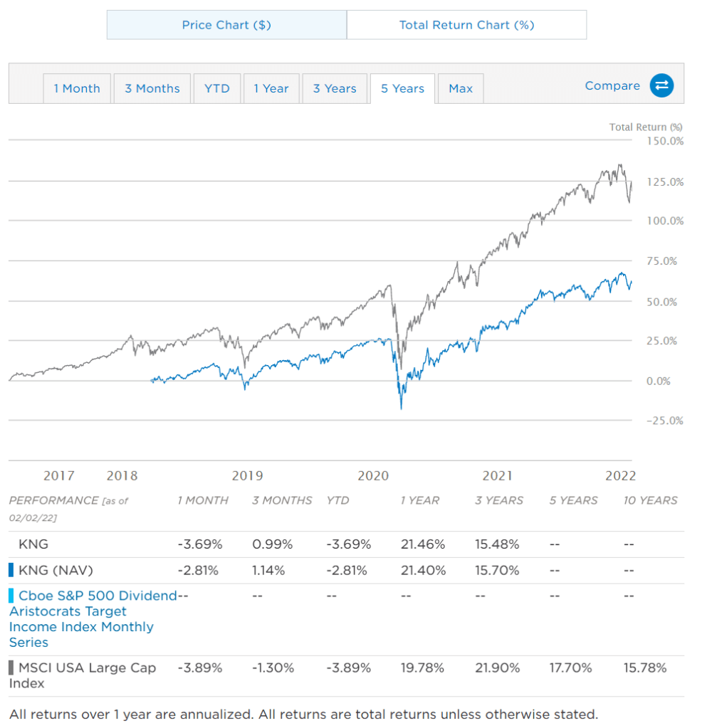Viewport: 712px width, 728px height.
Task: Open the Max range tab
Action: (x=461, y=89)
